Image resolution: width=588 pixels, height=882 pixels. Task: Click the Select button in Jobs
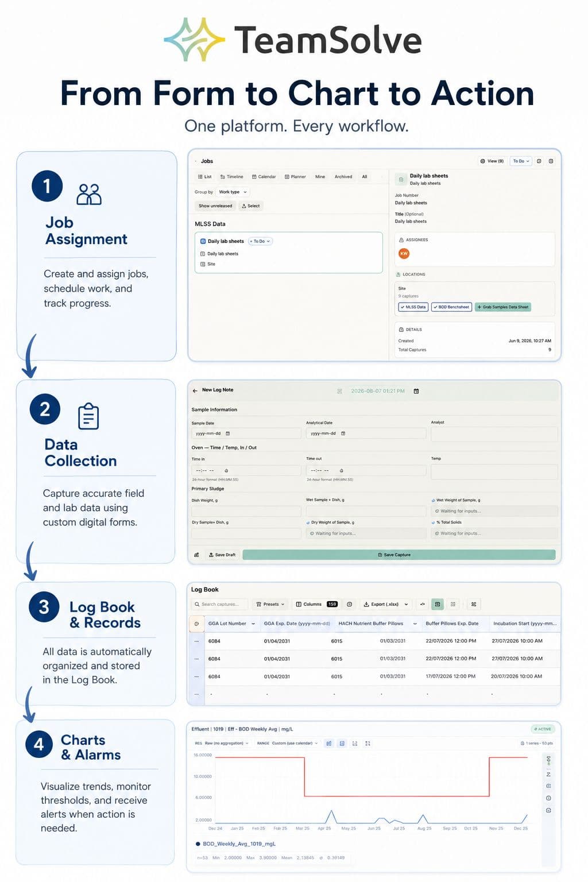[x=251, y=206]
